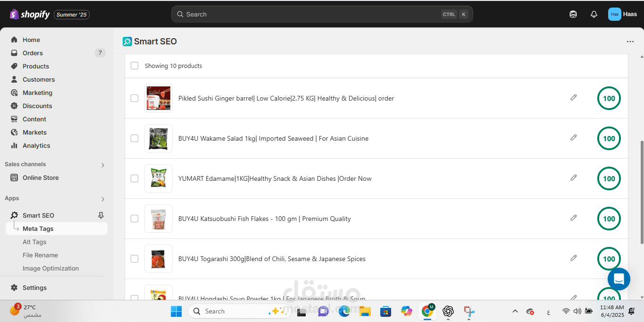Open the File Rename submenu item

click(x=40, y=255)
